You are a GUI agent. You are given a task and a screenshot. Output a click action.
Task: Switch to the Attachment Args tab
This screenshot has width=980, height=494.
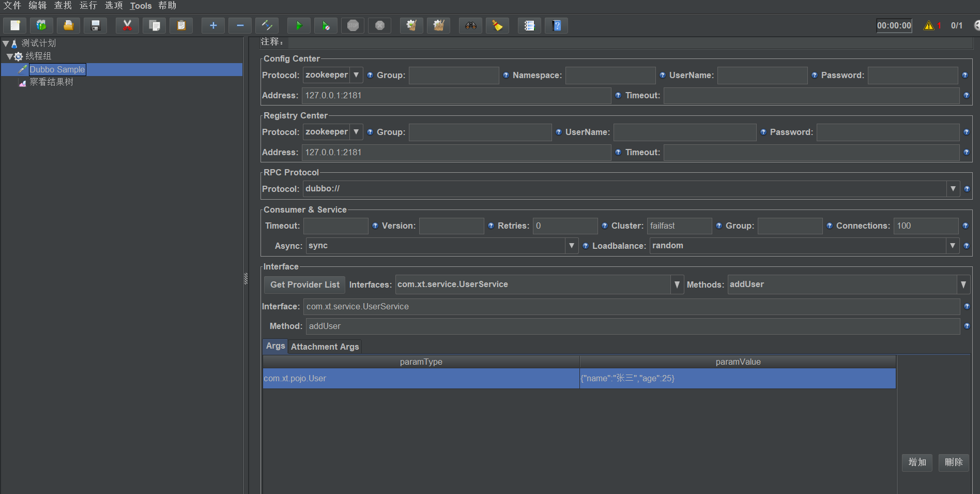(x=325, y=347)
